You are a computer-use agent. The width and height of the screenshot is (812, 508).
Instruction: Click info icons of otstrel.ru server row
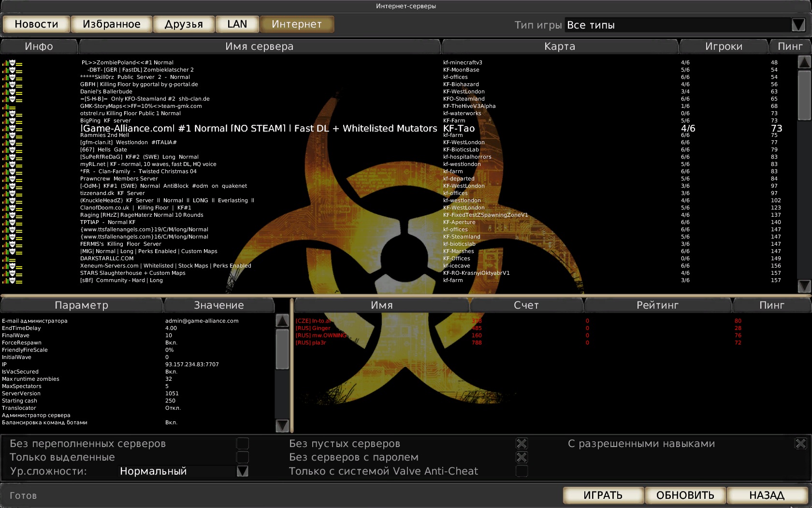(12, 114)
